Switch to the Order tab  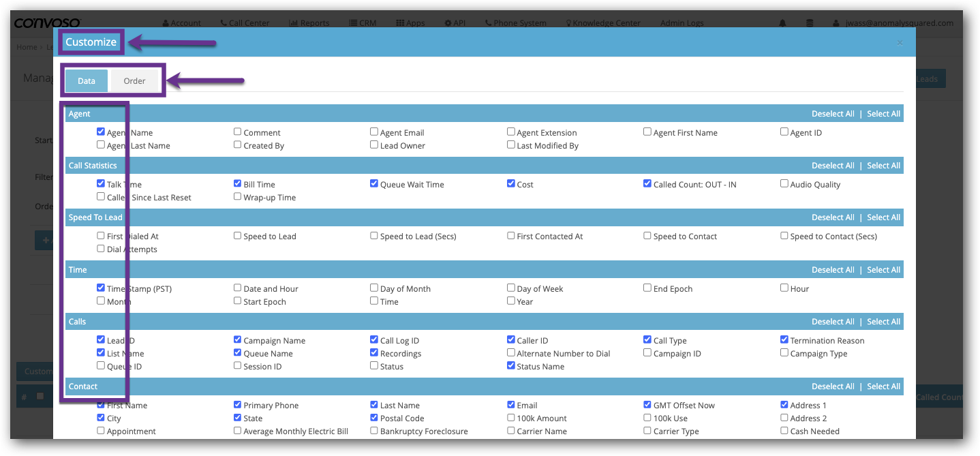tap(134, 81)
